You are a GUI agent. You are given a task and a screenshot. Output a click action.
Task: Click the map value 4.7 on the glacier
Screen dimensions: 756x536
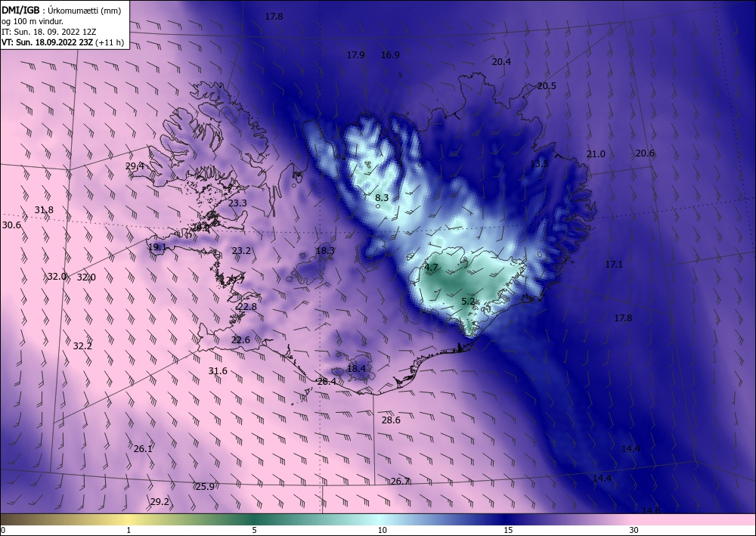[431, 268]
